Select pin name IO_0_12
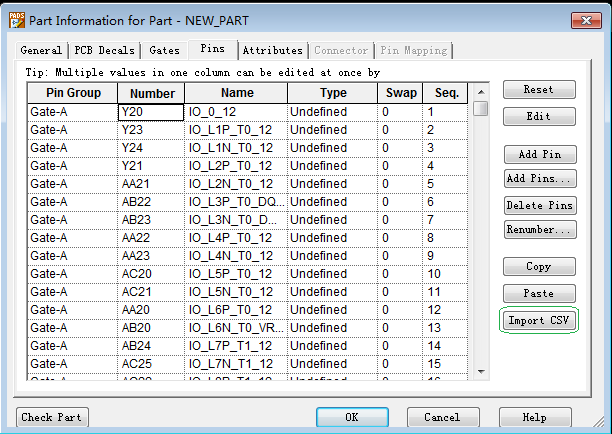 click(x=236, y=112)
